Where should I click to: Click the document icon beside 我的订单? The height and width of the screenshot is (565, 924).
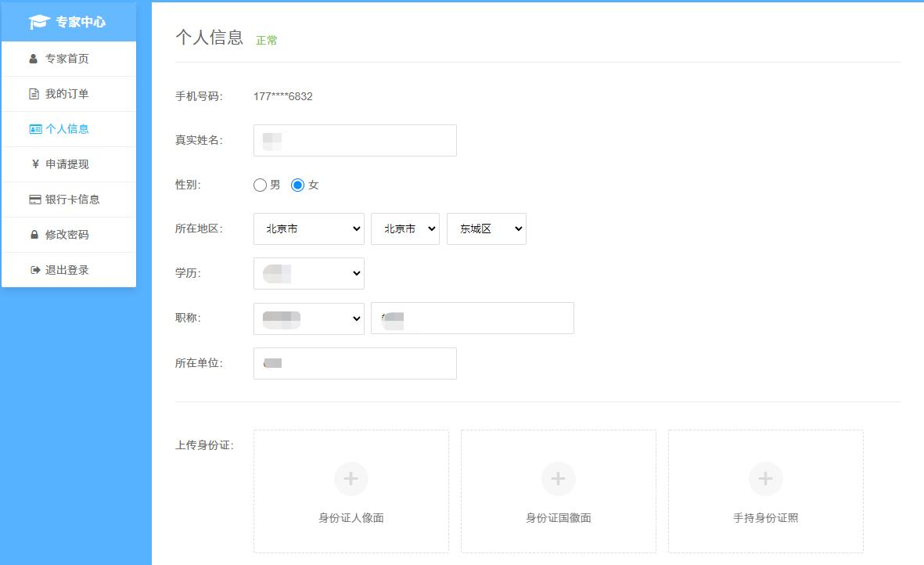(34, 94)
